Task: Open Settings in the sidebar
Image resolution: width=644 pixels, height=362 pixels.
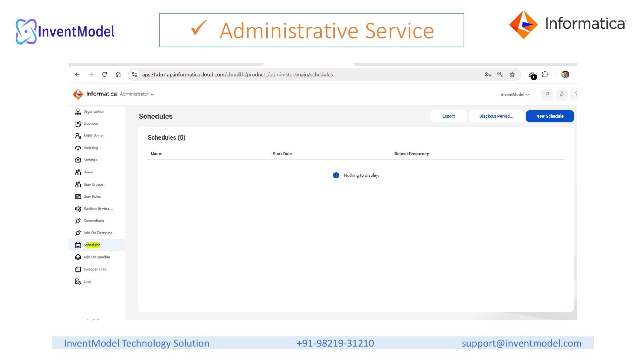Action: coord(90,160)
